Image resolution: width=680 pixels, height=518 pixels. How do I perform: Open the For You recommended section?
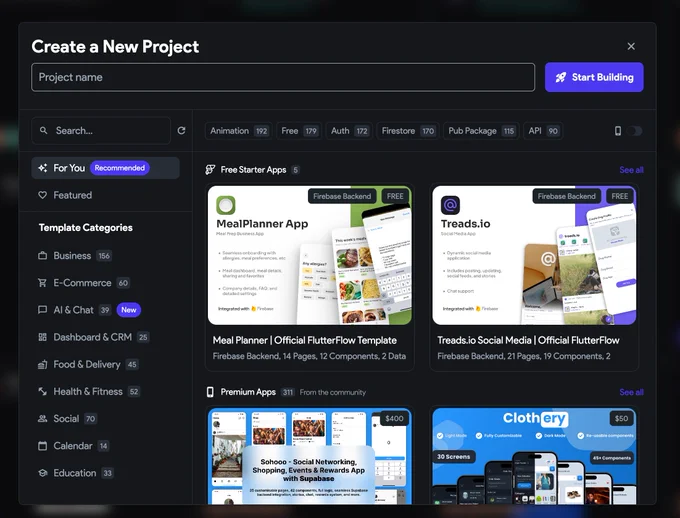click(x=105, y=168)
